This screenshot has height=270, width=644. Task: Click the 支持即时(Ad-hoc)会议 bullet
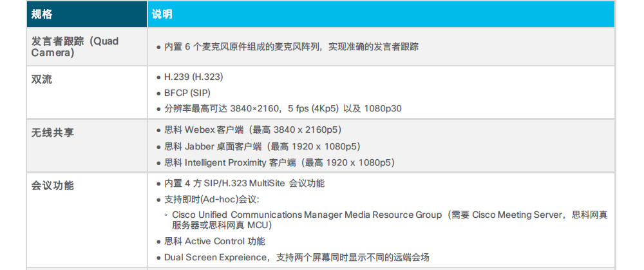point(212,199)
